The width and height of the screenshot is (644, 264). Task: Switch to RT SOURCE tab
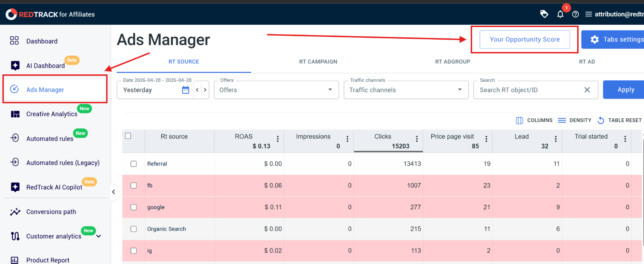click(184, 62)
